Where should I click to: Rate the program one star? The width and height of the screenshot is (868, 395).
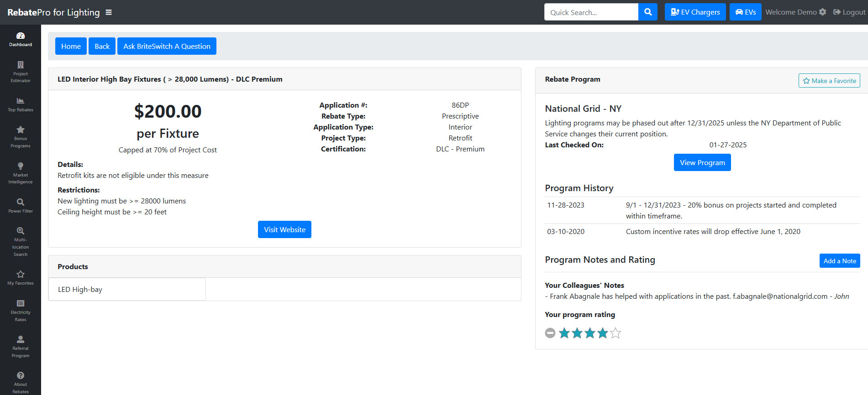tap(564, 333)
